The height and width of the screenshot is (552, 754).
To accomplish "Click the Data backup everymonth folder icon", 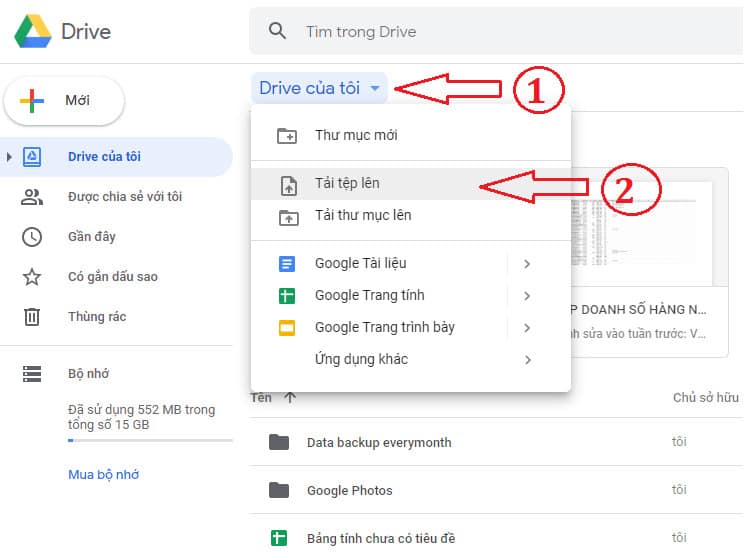I will point(279,442).
